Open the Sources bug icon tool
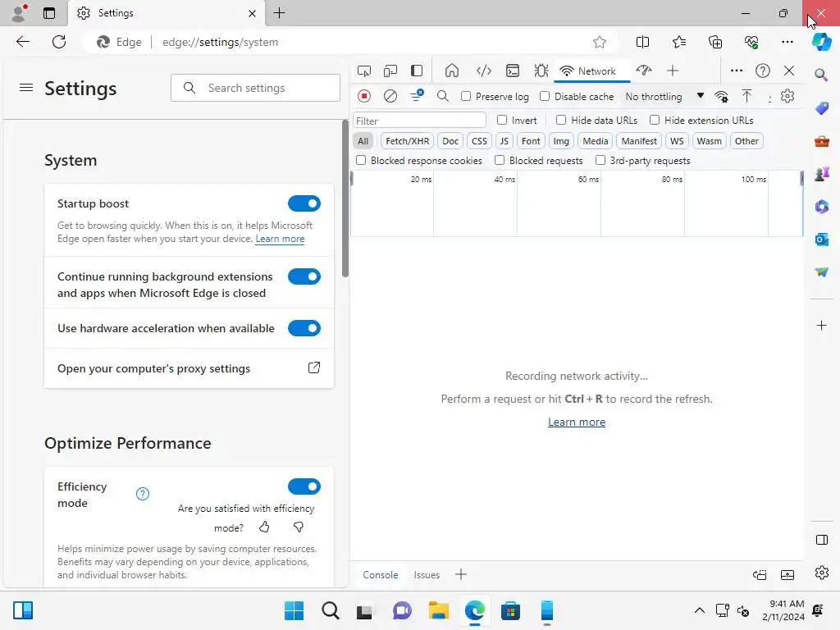Viewport: 840px width, 630px height. [x=541, y=71]
